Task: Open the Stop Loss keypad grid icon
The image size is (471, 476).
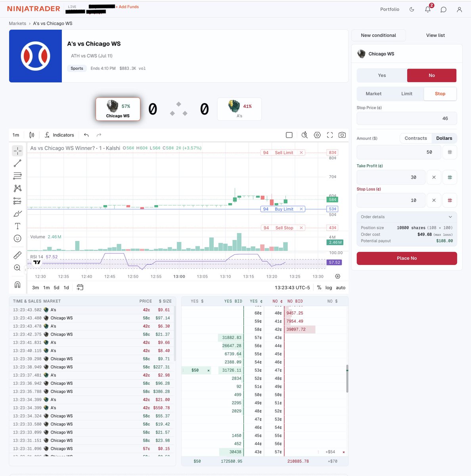Action: [x=450, y=200]
